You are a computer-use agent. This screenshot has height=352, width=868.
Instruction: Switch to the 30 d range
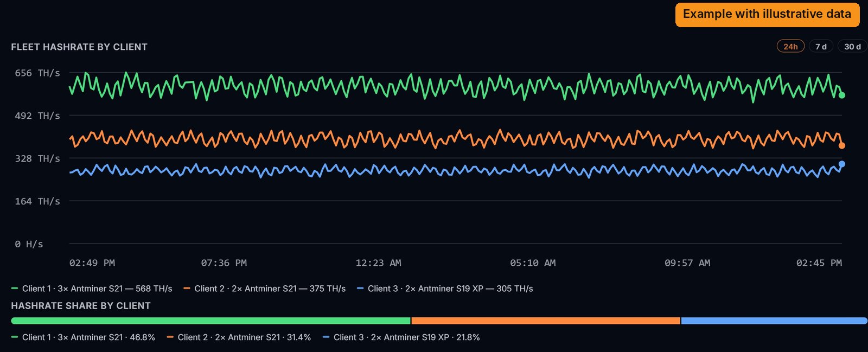852,47
